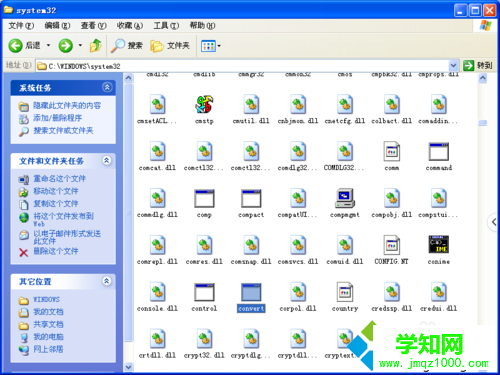The width and height of the screenshot is (500, 375).
Task: Select the command file icon
Action: point(439,152)
